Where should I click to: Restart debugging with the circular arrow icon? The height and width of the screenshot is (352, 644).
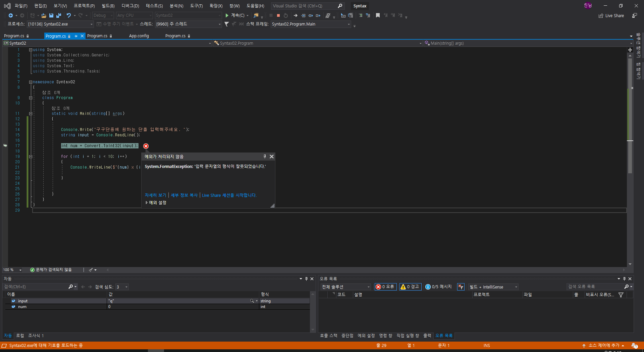[286, 15]
